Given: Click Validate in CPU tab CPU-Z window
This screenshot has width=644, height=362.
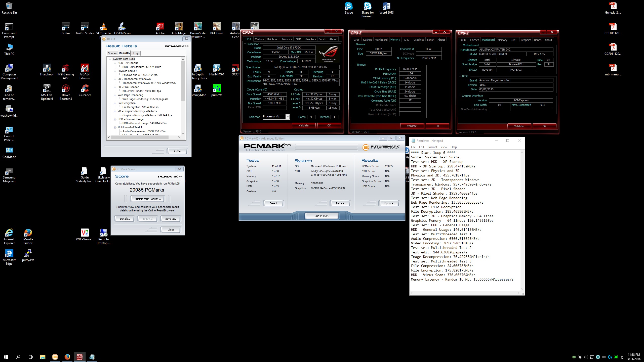Looking at the screenshot, I should coord(303,125).
